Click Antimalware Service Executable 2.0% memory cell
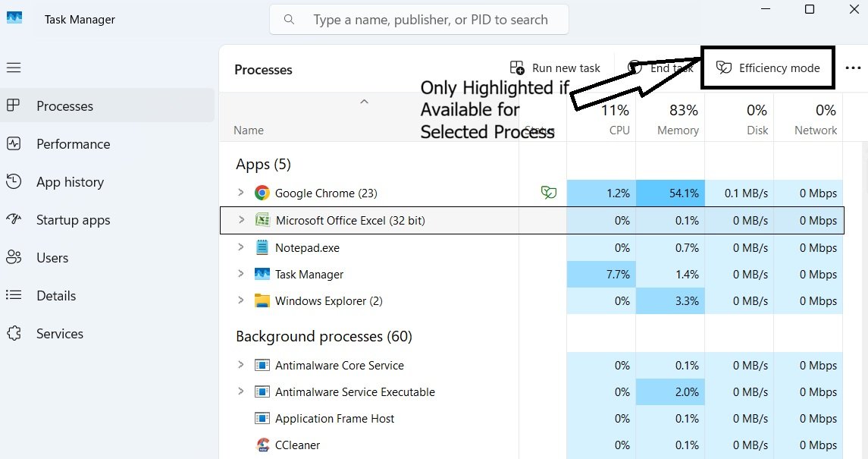This screenshot has width=868, height=459. point(670,392)
